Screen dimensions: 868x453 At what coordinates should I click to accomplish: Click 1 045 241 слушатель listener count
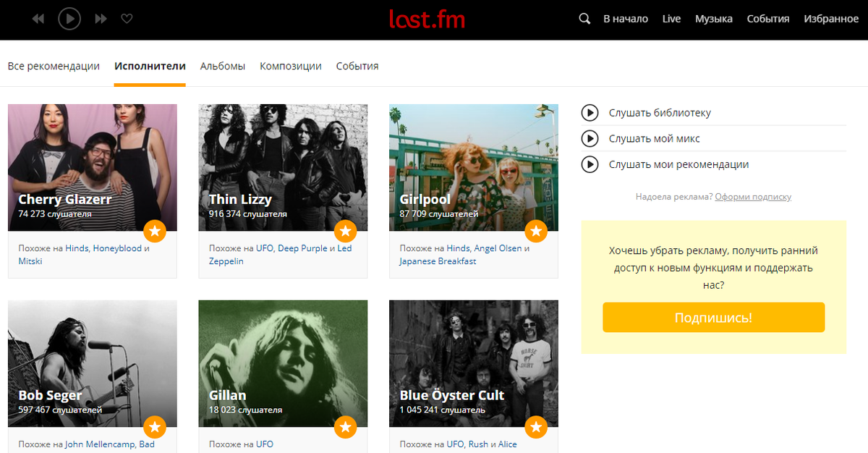coord(442,410)
